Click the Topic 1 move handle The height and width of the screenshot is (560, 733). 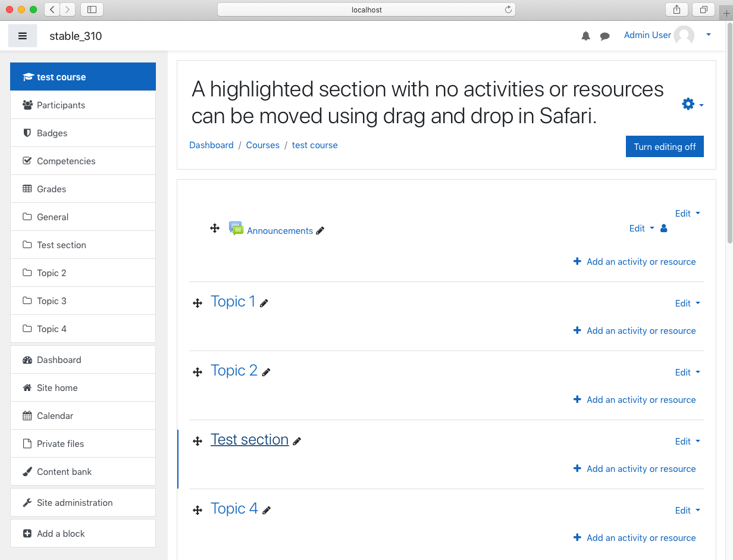tap(198, 304)
